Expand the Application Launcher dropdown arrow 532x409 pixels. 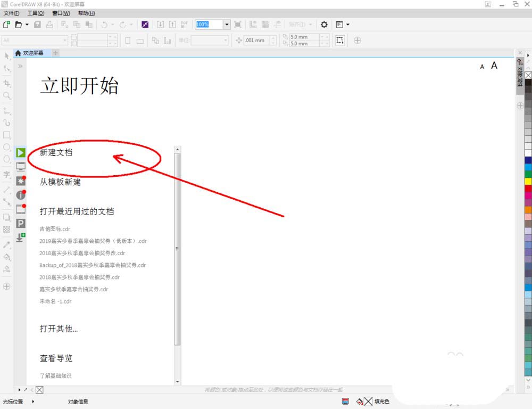click(348, 24)
